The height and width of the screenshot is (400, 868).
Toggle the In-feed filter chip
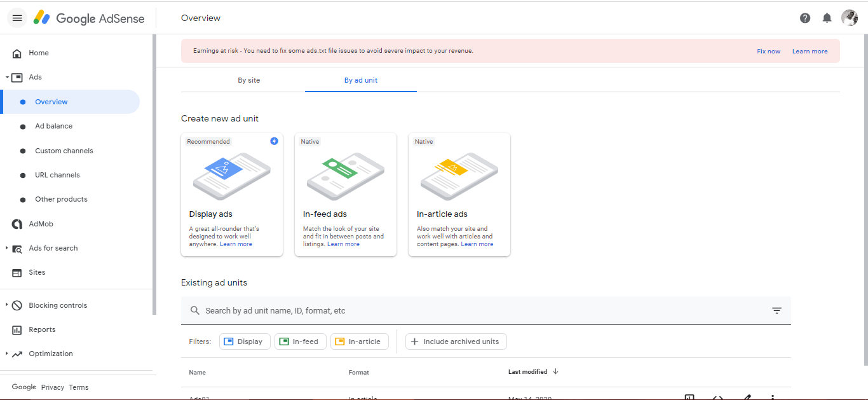301,341
